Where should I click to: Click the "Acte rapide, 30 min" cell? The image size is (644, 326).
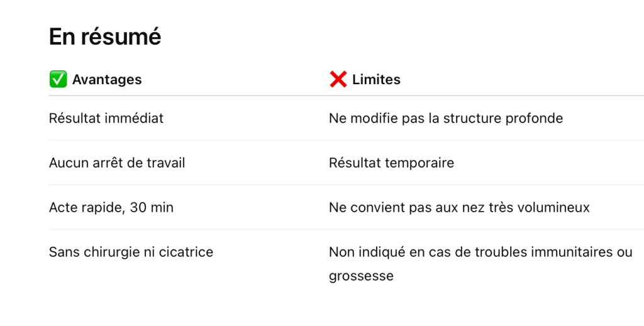click(x=111, y=207)
